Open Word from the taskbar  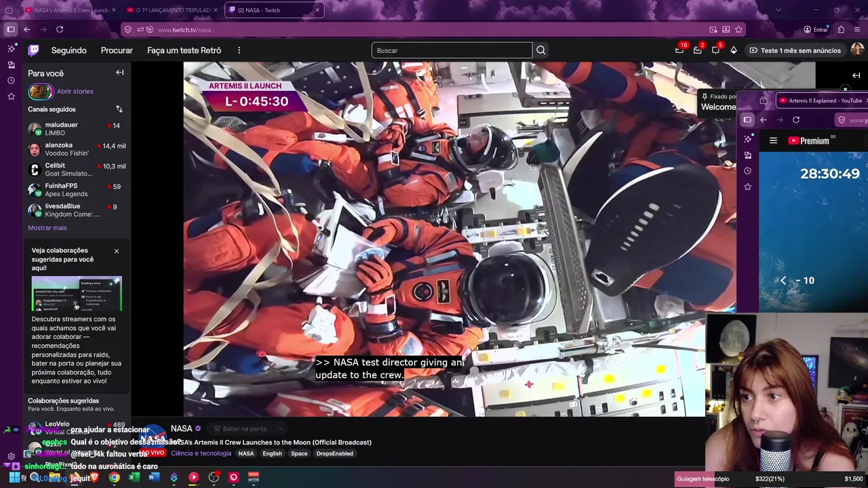tap(153, 477)
